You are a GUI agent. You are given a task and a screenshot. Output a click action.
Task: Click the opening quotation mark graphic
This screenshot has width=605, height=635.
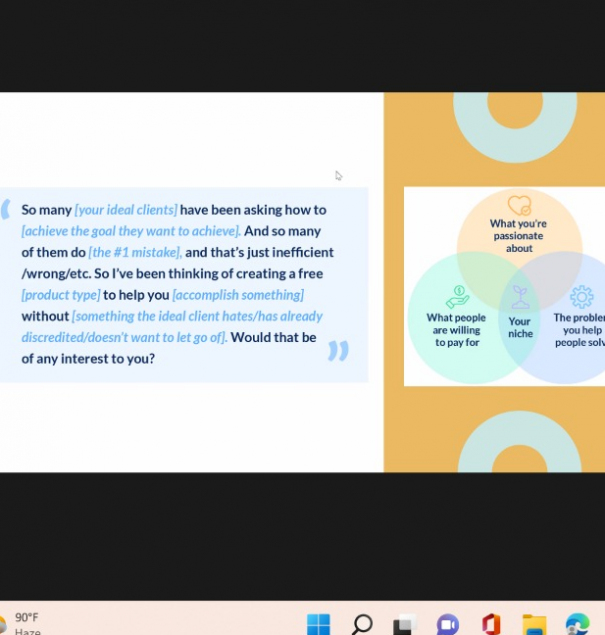tap(7, 209)
